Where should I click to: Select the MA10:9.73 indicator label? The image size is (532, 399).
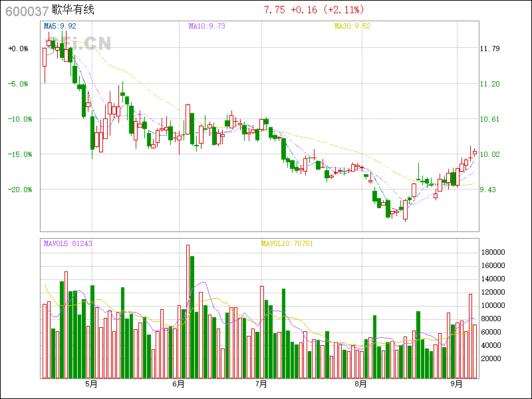click(207, 26)
